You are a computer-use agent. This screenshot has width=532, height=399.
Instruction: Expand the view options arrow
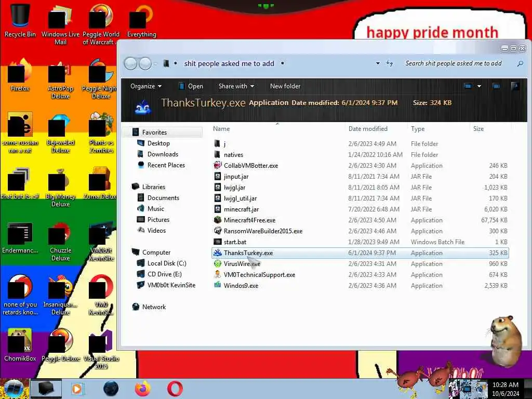click(479, 86)
